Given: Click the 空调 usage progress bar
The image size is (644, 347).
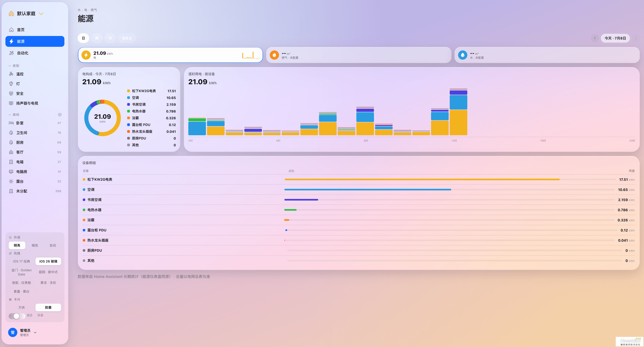Looking at the screenshot, I should [449, 190].
